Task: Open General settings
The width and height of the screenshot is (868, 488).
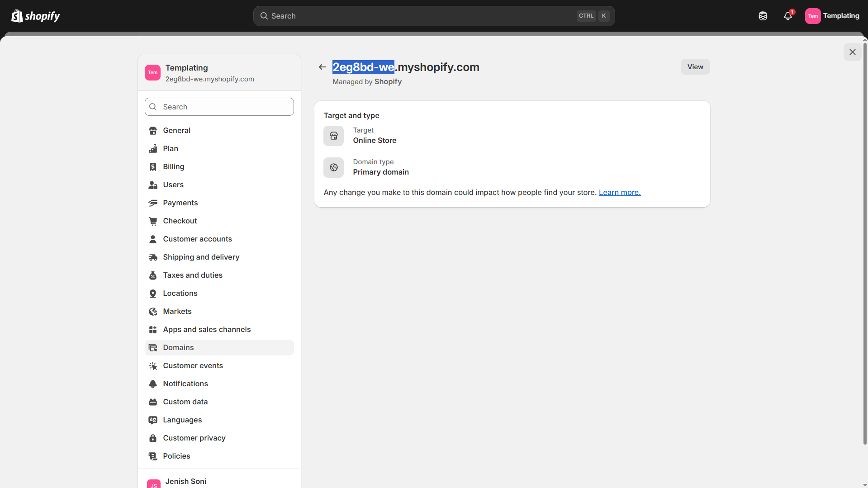Action: [219, 131]
